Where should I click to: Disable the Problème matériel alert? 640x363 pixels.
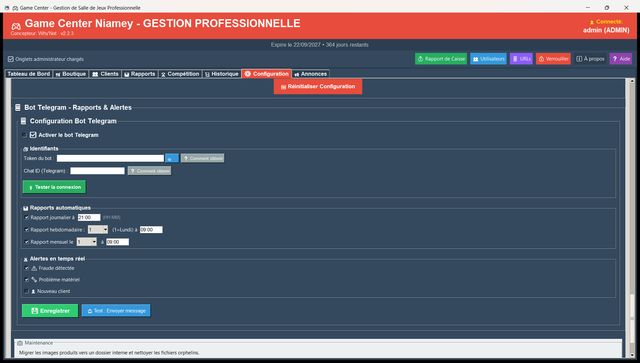(x=27, y=280)
